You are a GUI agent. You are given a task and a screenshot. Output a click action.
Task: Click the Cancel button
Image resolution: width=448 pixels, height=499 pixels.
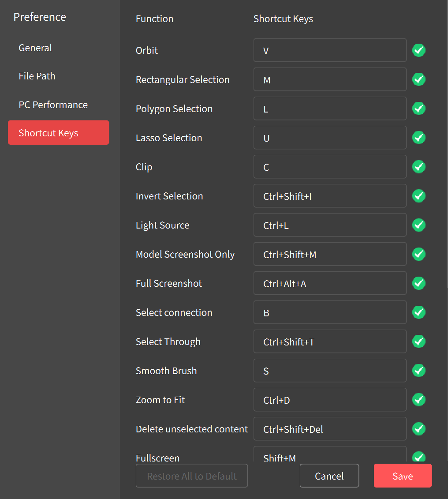[329, 476]
